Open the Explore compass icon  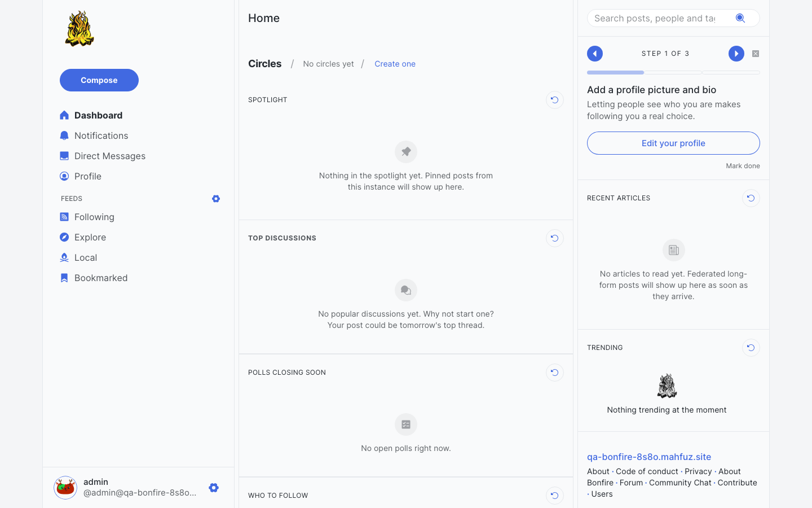(x=64, y=237)
